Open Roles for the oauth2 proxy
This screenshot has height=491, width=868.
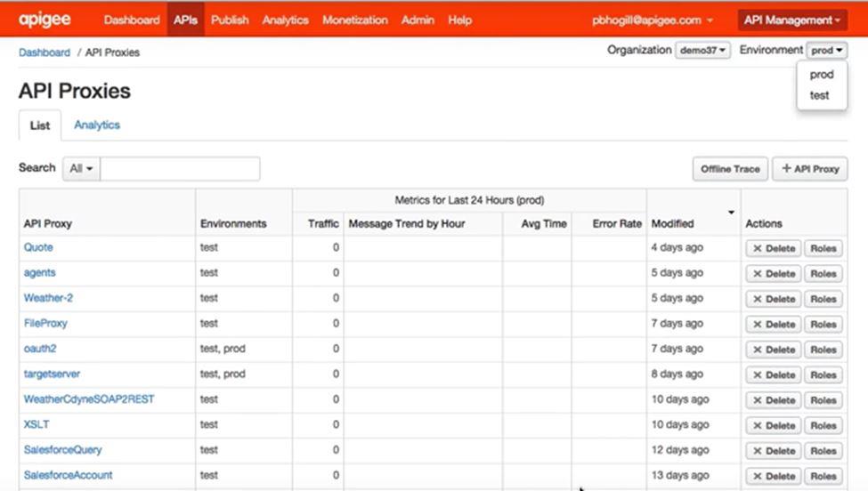tap(823, 350)
